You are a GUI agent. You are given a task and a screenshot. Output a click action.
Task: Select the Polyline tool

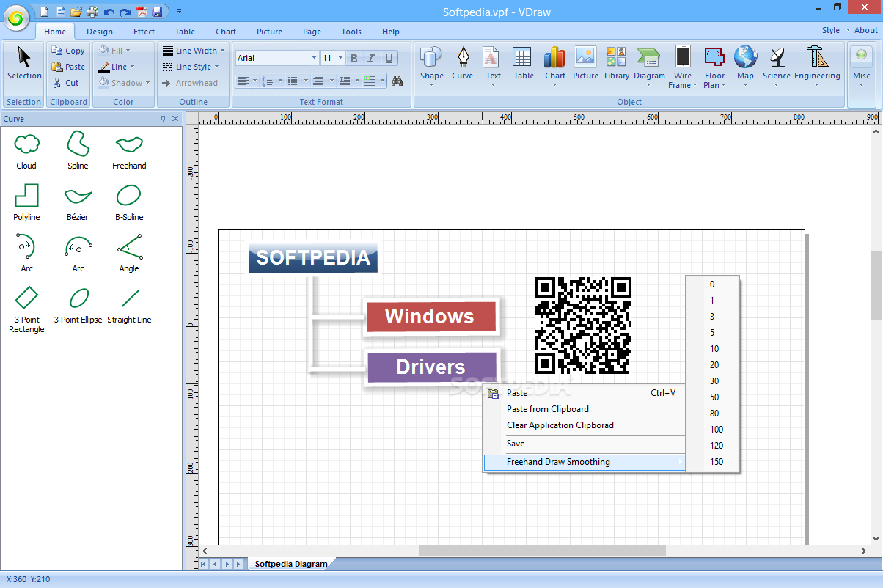(x=26, y=202)
